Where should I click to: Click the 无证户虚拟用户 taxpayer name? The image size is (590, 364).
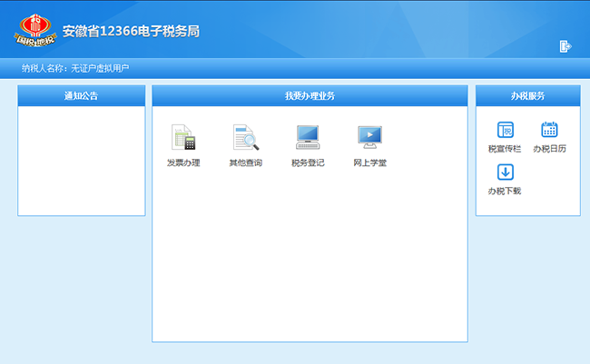point(100,68)
